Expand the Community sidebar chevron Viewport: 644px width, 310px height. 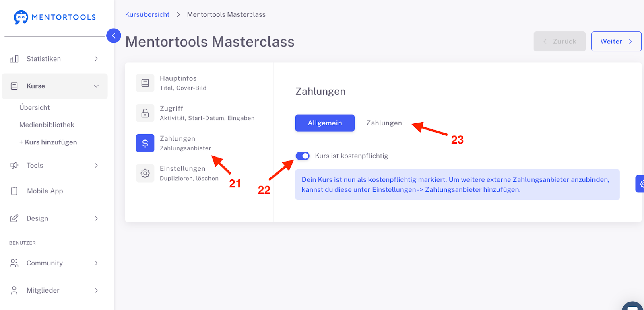click(96, 263)
